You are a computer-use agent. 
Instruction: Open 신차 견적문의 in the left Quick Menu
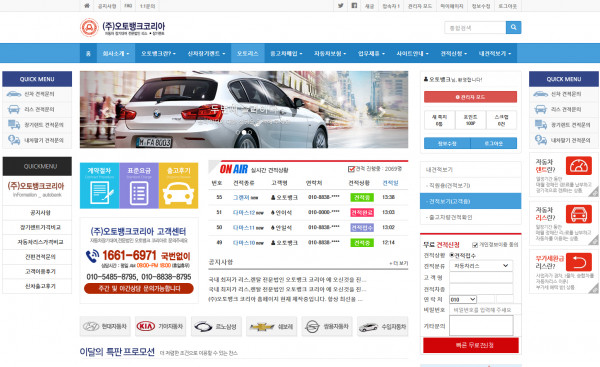(37, 94)
